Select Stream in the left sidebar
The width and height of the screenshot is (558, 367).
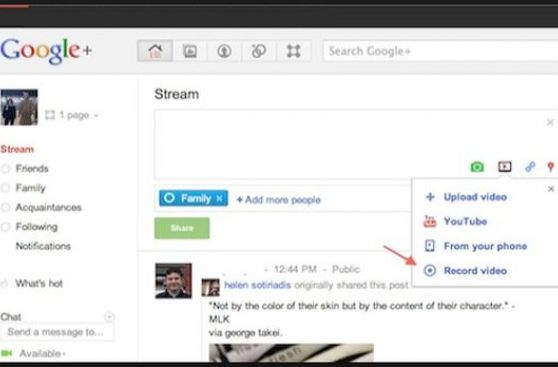pyautogui.click(x=17, y=149)
